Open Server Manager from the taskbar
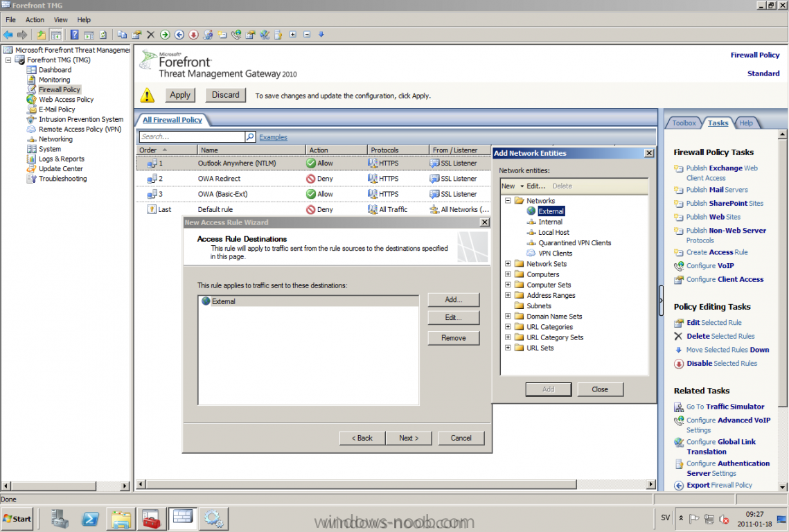 (x=60, y=519)
